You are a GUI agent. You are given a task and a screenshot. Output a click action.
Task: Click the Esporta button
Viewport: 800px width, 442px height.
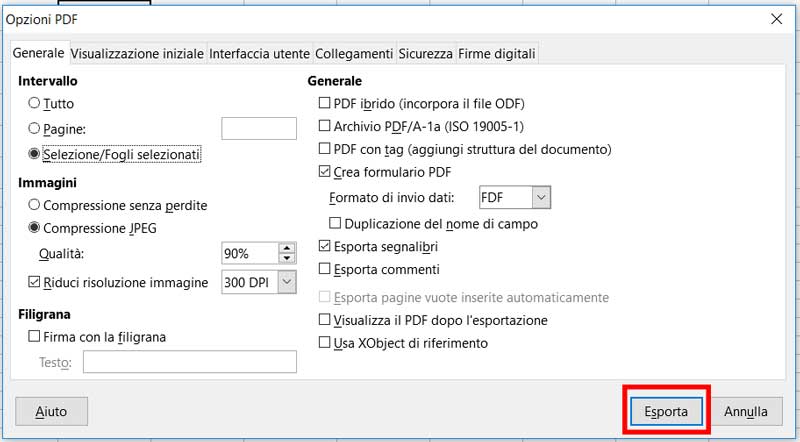tap(666, 411)
